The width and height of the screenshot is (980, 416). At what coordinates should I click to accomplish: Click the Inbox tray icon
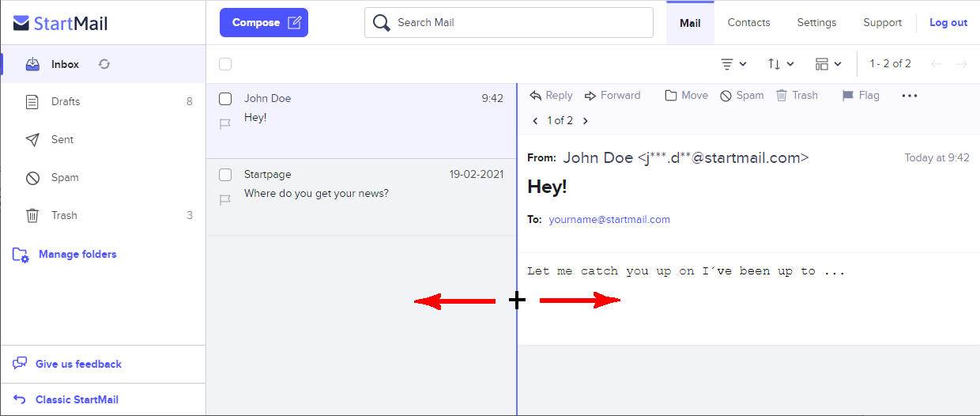[32, 64]
